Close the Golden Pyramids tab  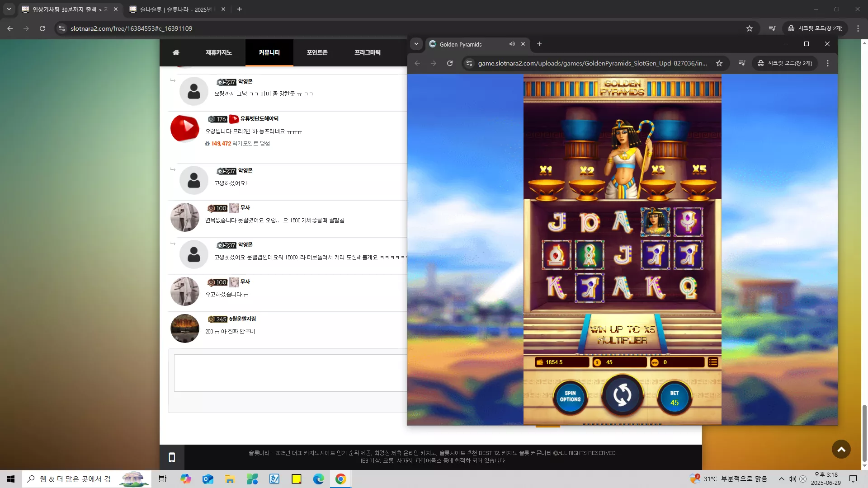(523, 44)
